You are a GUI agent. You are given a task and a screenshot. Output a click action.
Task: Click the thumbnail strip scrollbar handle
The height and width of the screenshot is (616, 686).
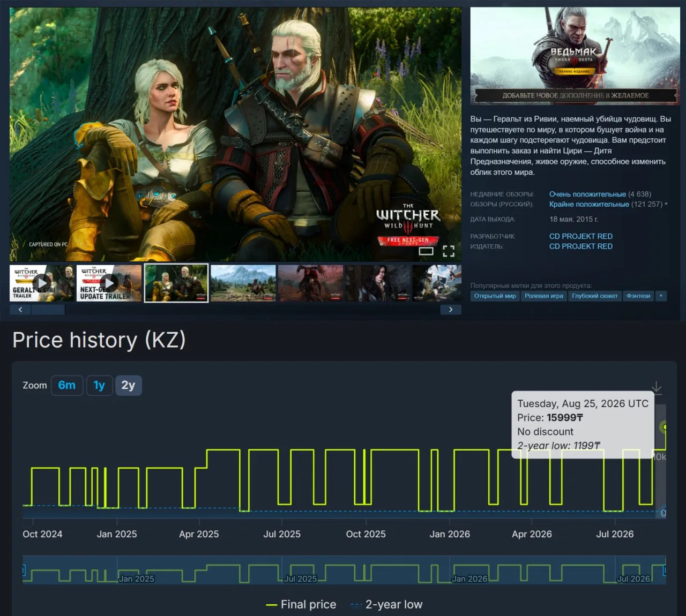point(48,310)
